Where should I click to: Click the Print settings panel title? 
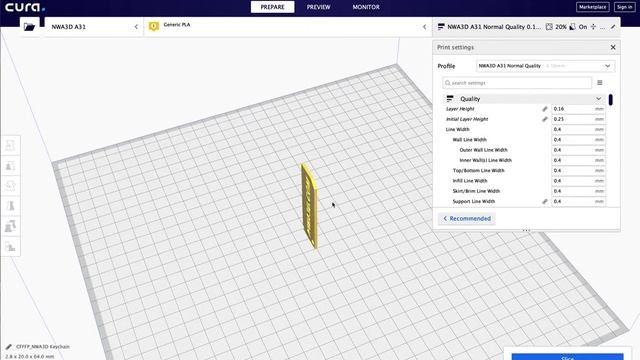456,47
